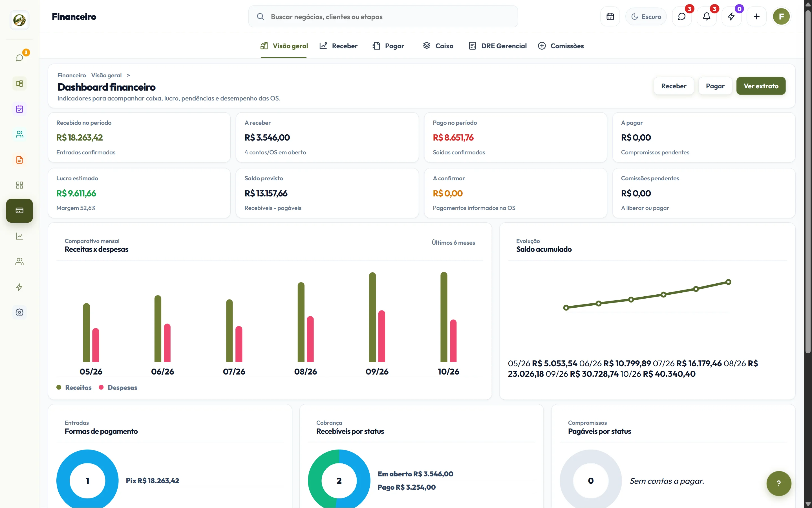
Task: Click the company logo at the top left
Action: coord(19,20)
